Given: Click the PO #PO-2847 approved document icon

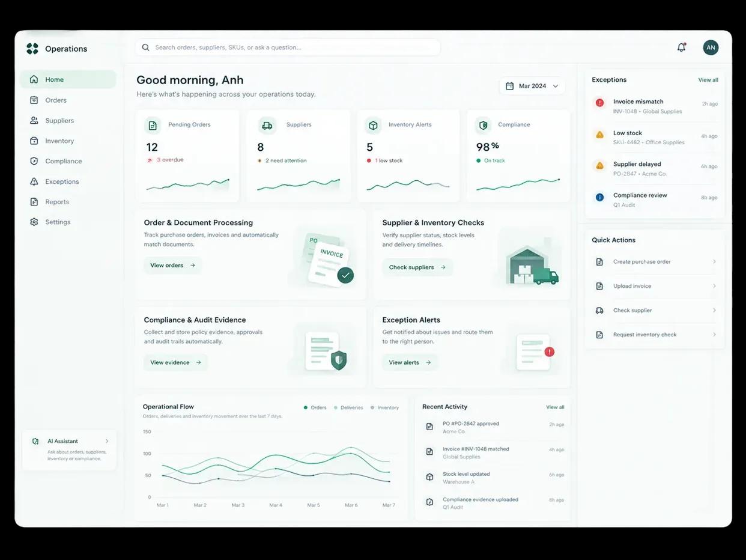Looking at the screenshot, I should [429, 427].
